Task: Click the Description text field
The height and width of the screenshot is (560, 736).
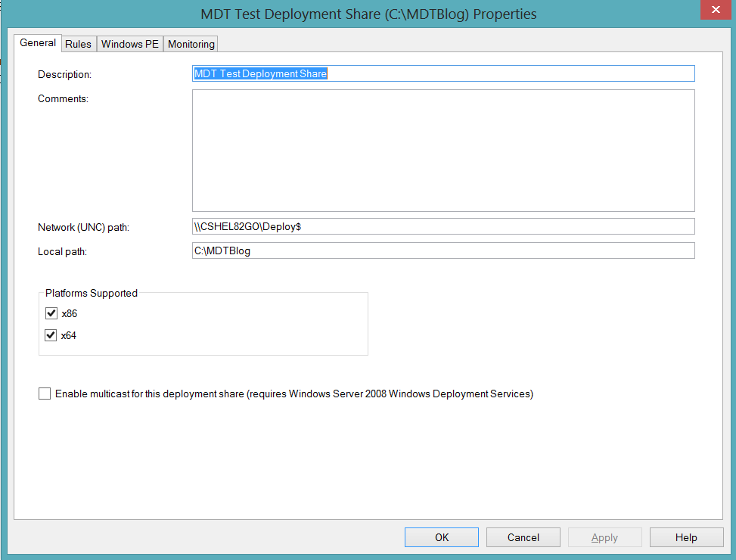Action: pyautogui.click(x=443, y=73)
